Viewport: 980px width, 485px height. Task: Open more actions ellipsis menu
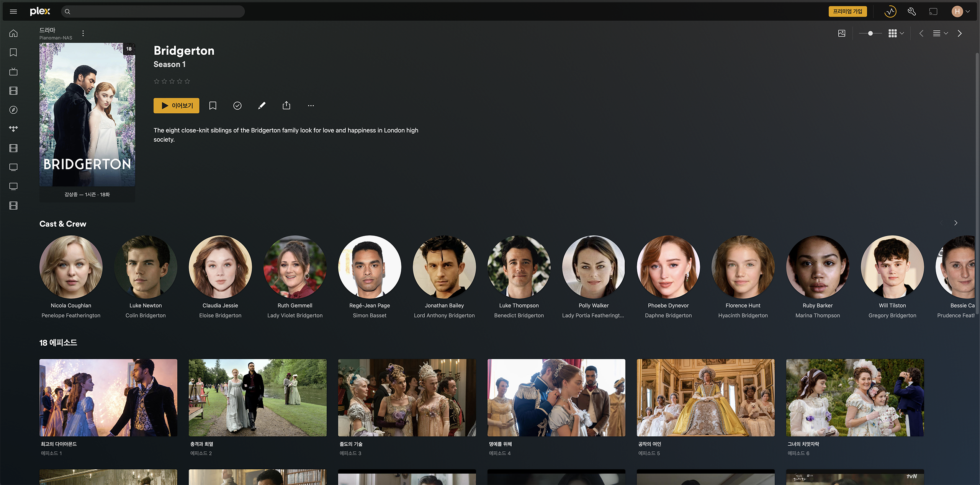click(x=311, y=106)
